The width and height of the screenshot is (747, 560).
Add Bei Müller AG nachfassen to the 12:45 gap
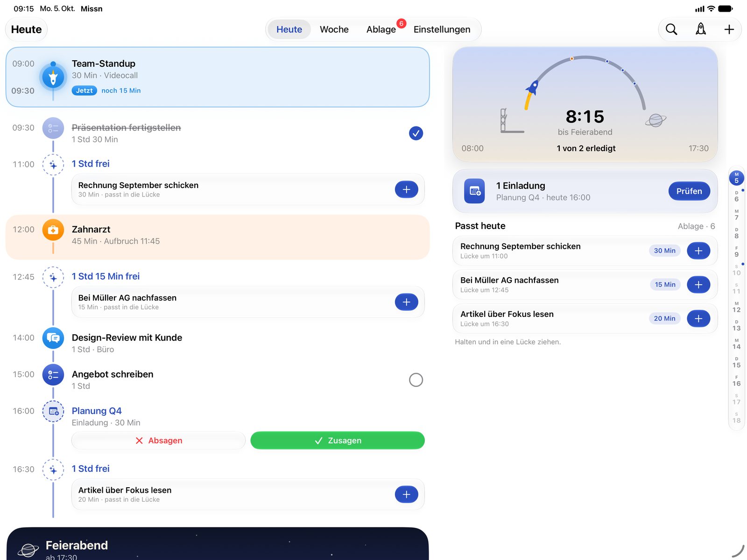click(407, 302)
